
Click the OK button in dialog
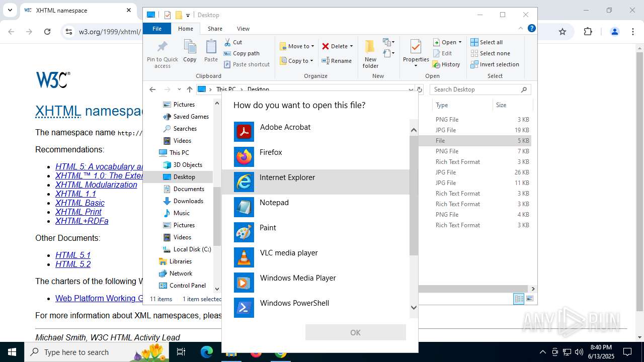point(355,332)
